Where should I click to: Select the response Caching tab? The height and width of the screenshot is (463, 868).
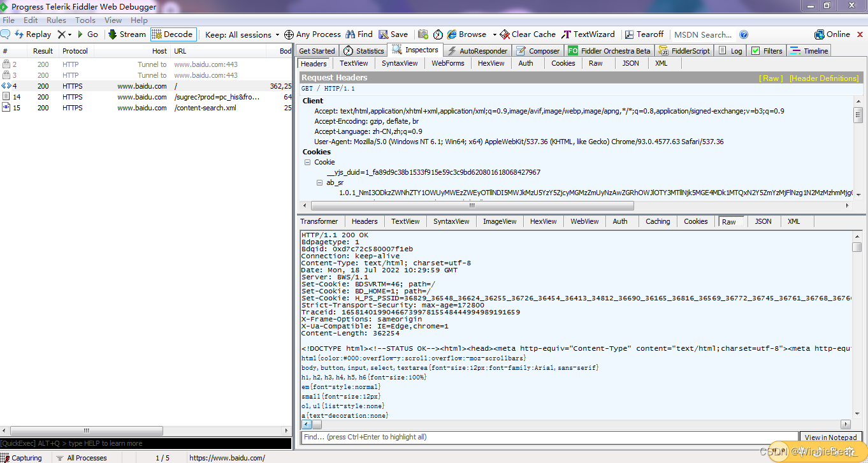pyautogui.click(x=658, y=221)
